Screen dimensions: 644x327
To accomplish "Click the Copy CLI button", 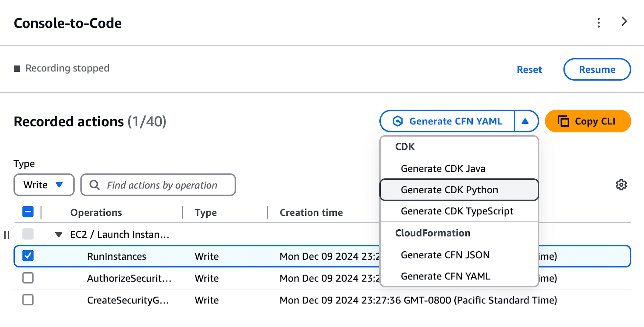I will 588,121.
